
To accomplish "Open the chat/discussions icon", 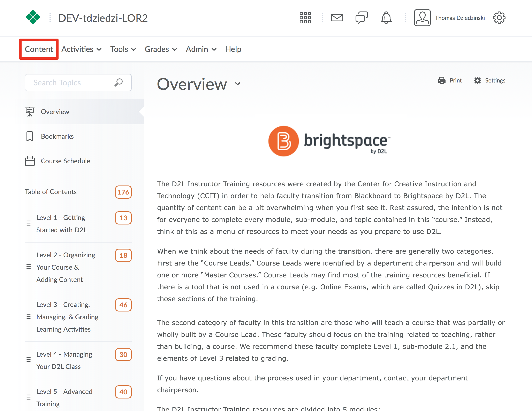I will tap(361, 17).
